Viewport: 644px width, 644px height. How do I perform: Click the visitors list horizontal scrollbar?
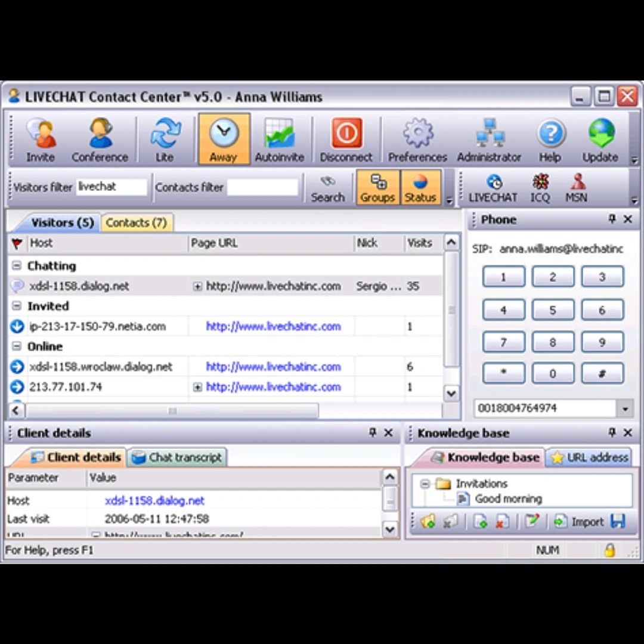pos(172,411)
